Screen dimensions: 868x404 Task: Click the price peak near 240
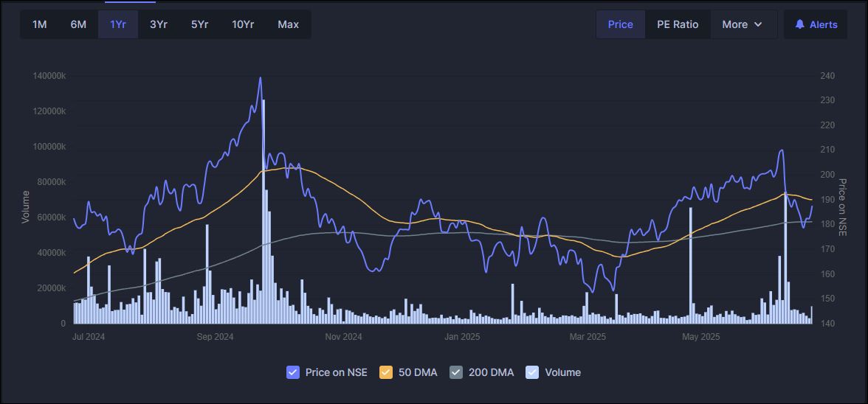tap(260, 78)
